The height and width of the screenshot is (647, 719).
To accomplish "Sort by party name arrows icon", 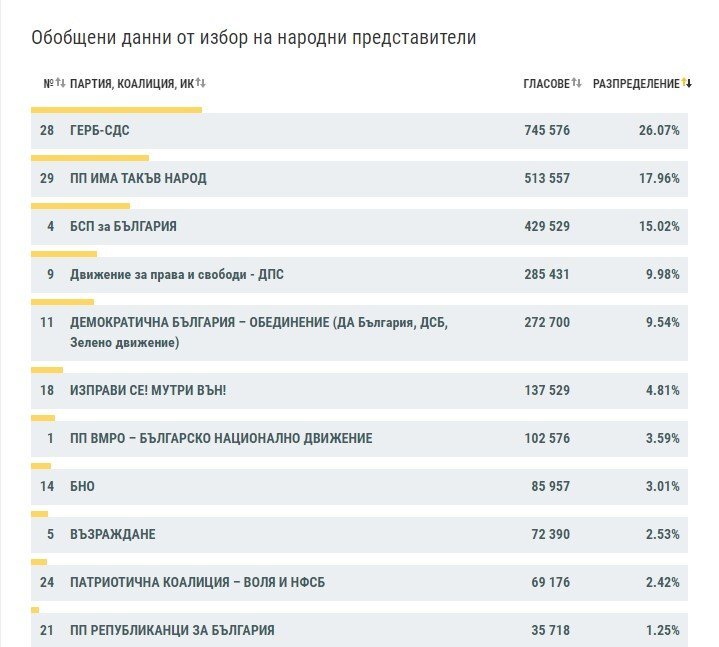I will [x=201, y=83].
